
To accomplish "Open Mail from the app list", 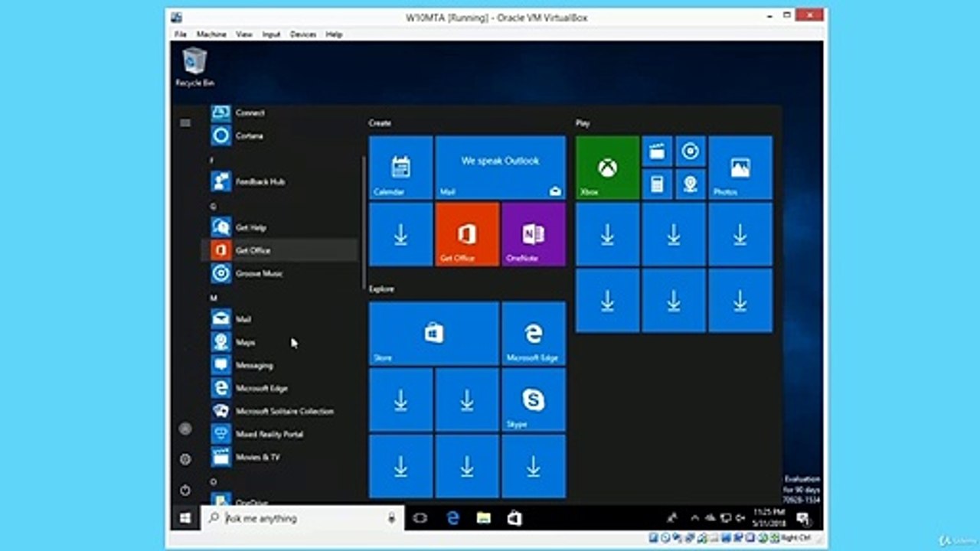I will (279, 319).
